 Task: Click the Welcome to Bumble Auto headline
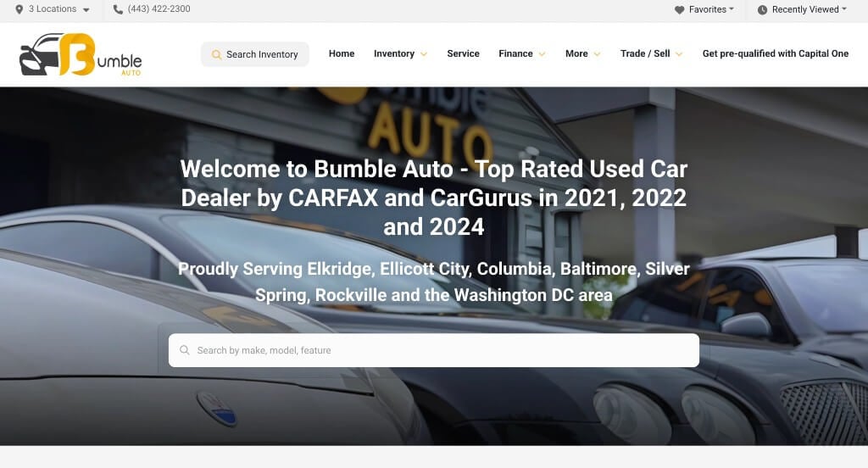tap(434, 198)
